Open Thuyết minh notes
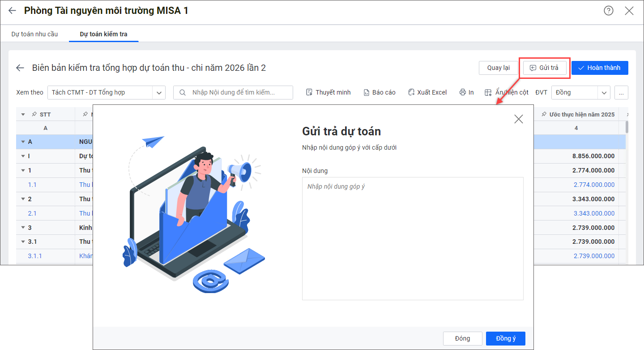Image resolution: width=644 pixels, height=350 pixels. point(328,92)
